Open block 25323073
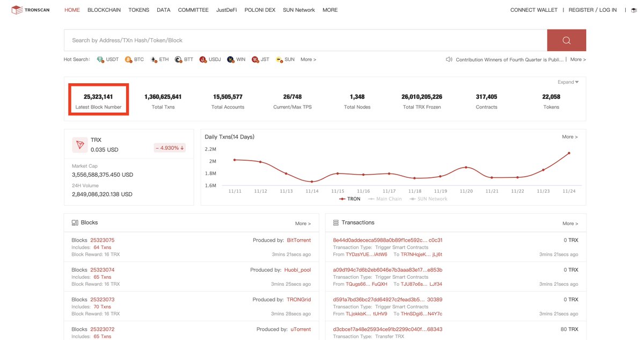 pos(102,299)
